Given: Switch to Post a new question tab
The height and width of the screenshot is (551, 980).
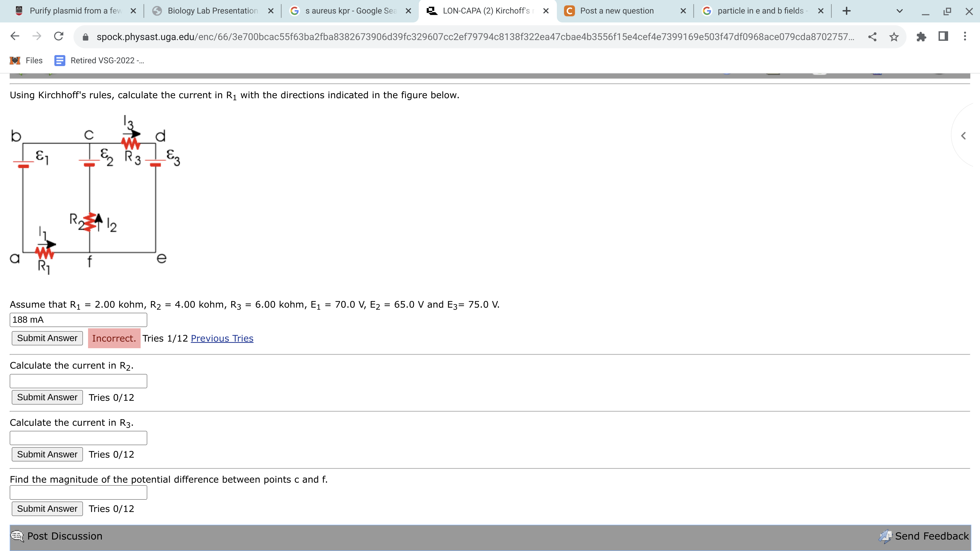Looking at the screenshot, I should (x=616, y=11).
